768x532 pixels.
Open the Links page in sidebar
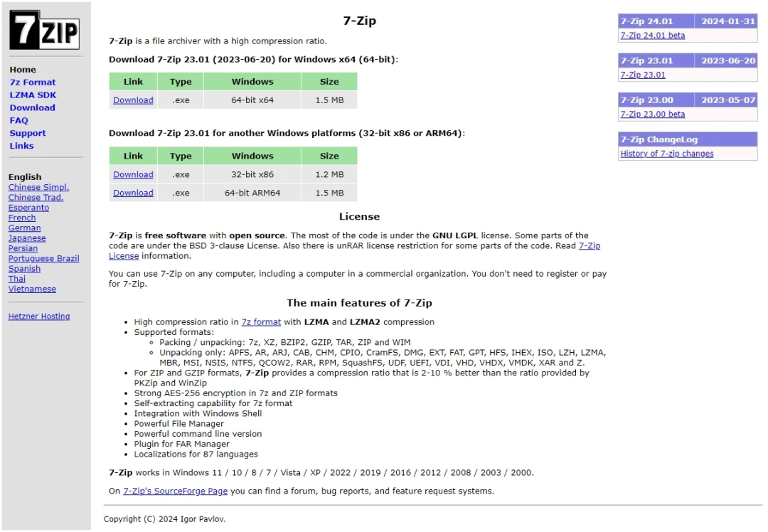click(x=21, y=146)
